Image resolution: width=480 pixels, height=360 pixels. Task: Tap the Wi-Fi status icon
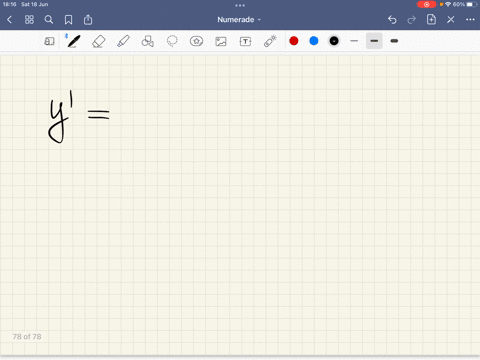(448, 4)
